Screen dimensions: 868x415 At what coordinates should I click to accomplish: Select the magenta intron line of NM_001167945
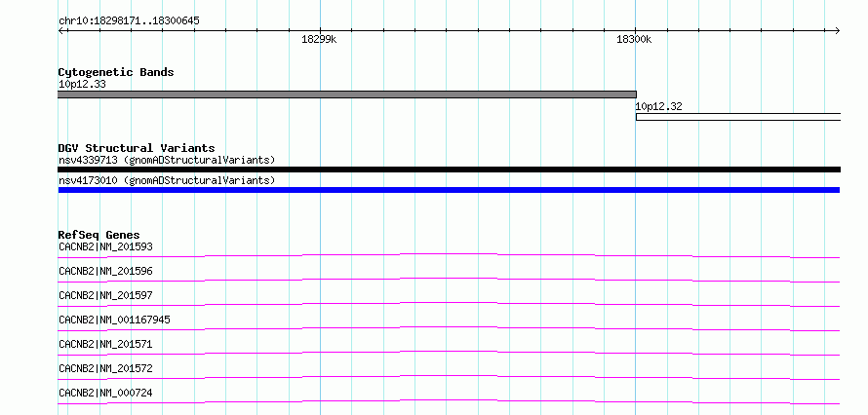tap(450, 327)
